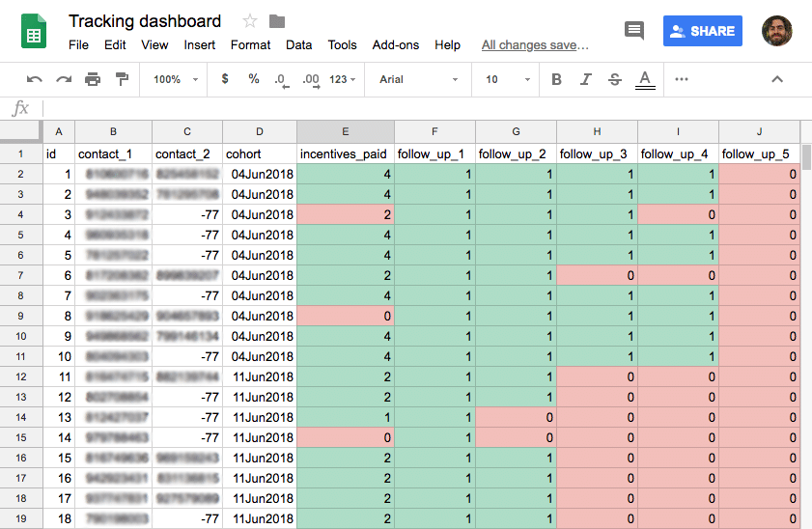Star the Tracking dashboard document

[x=250, y=21]
